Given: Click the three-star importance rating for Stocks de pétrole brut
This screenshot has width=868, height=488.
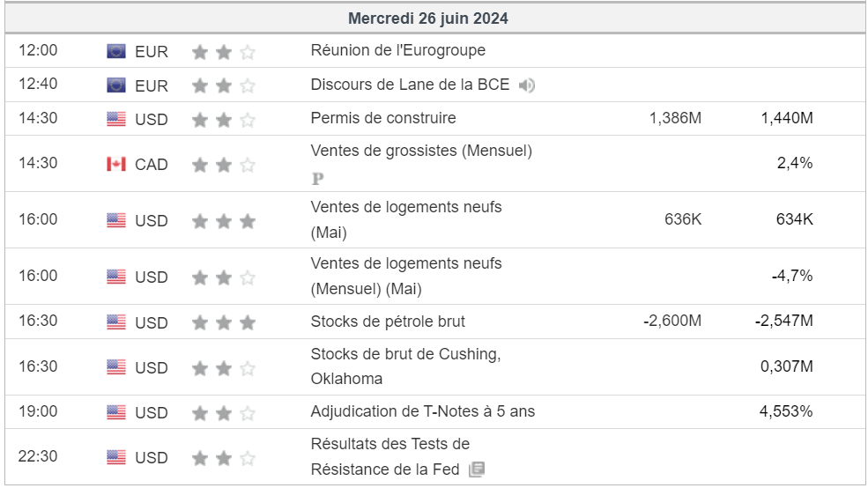Looking at the screenshot, I should pyautogui.click(x=224, y=322).
